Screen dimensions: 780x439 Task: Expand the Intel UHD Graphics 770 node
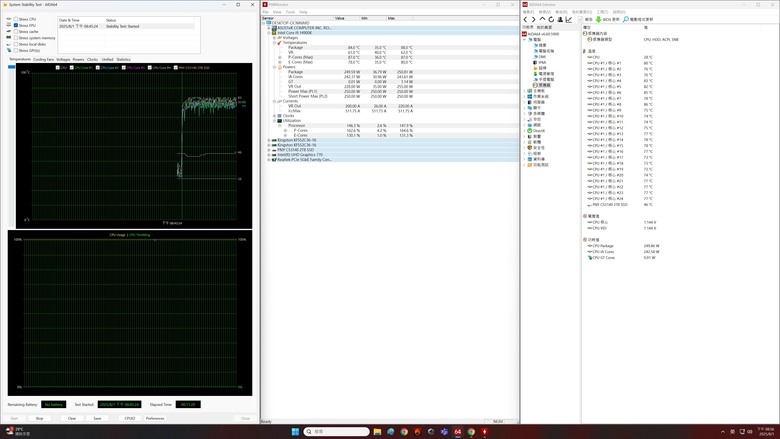(x=269, y=155)
